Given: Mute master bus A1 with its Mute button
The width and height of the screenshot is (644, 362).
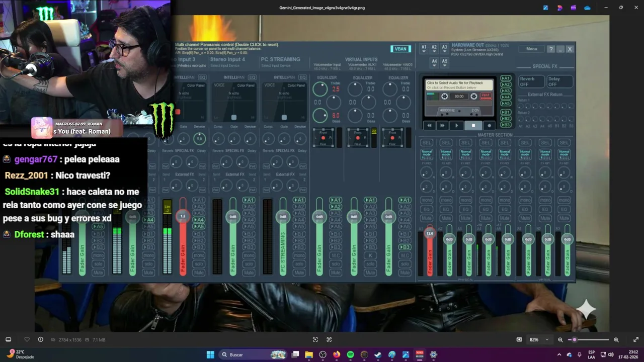Looking at the screenshot, I should 427,218.
